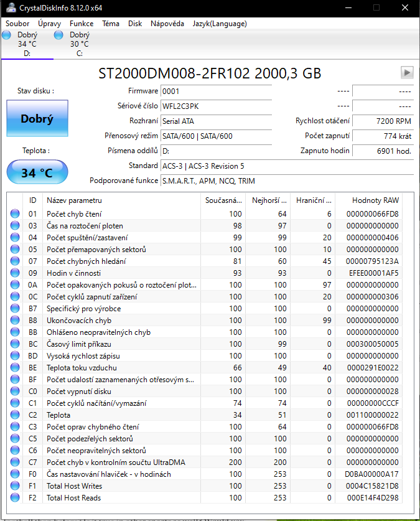Click the status orb for Teplota row
Screen dimensions: 420x521
click(x=15, y=415)
